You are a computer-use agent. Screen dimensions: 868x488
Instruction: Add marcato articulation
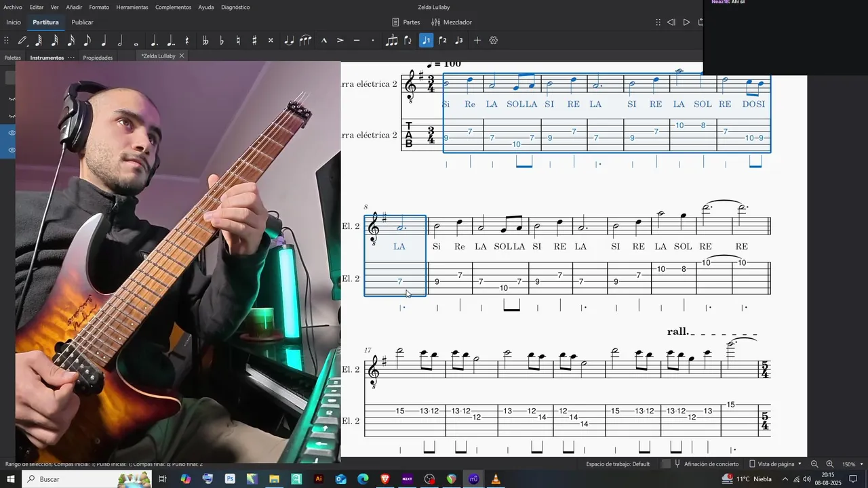(x=324, y=41)
